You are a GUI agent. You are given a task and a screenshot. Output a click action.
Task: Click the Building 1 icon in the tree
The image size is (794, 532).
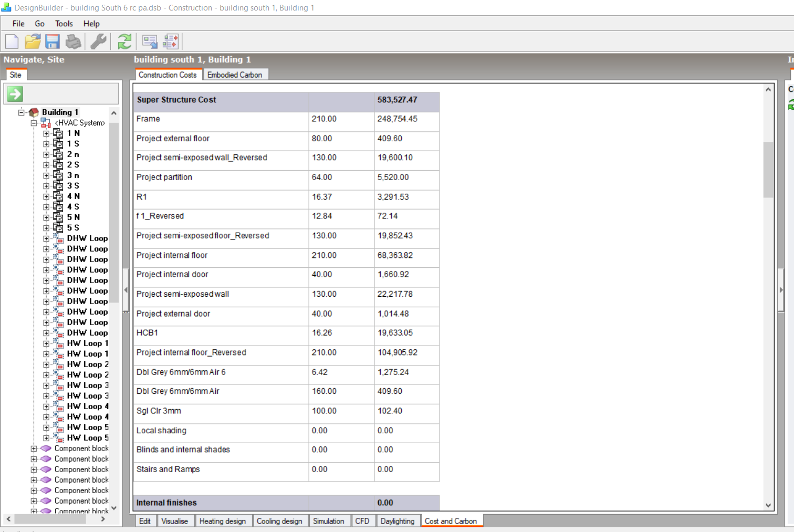34,112
